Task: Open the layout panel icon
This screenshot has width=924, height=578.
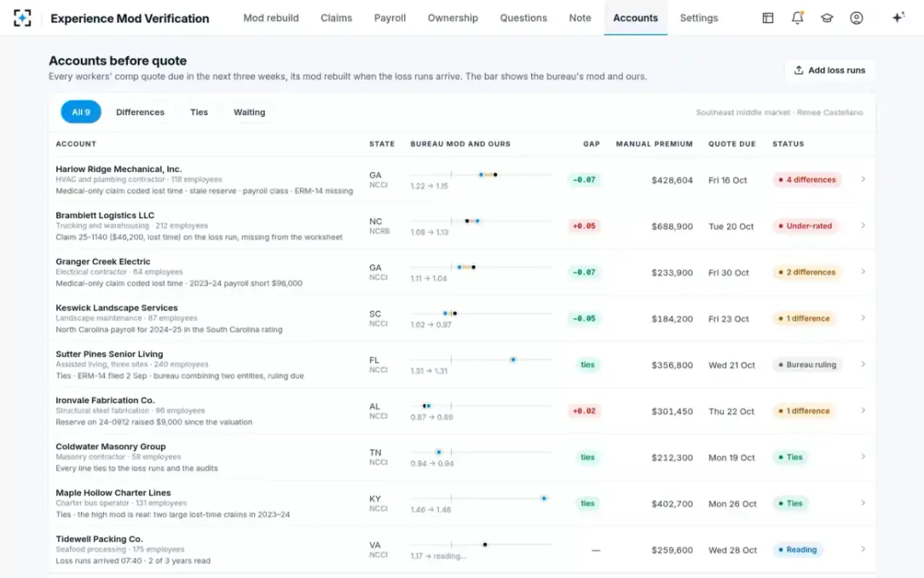Action: 768,18
